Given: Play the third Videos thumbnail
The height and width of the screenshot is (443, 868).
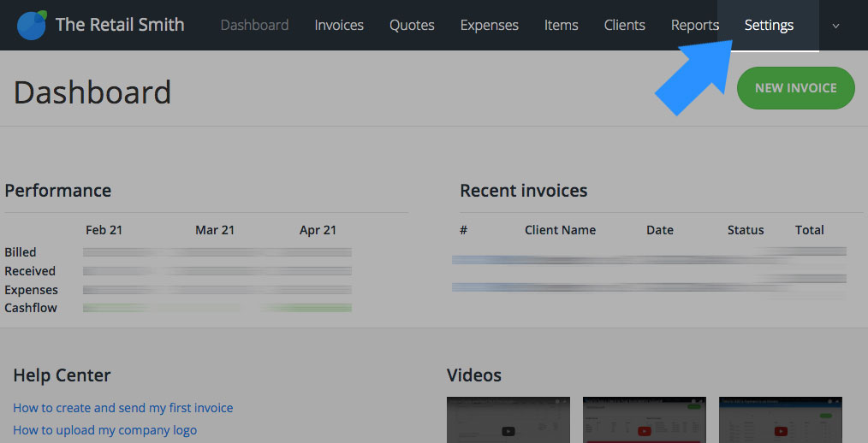Looking at the screenshot, I should (x=781, y=420).
